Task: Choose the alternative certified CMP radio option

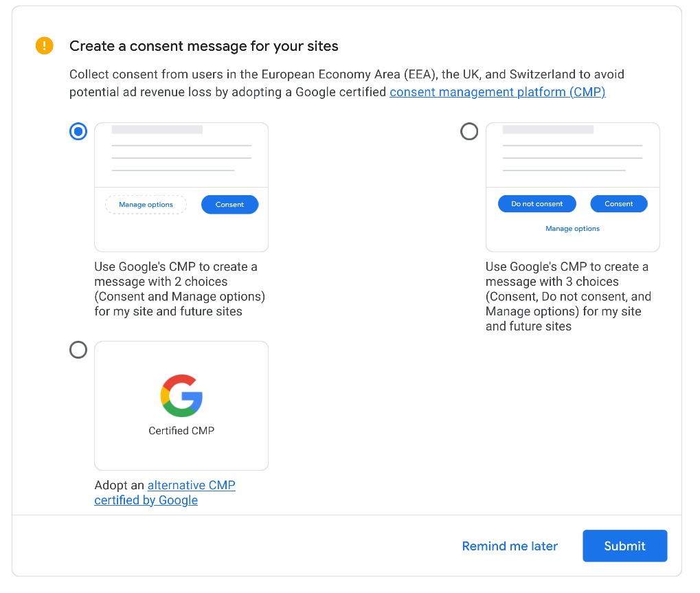Action: pos(78,350)
